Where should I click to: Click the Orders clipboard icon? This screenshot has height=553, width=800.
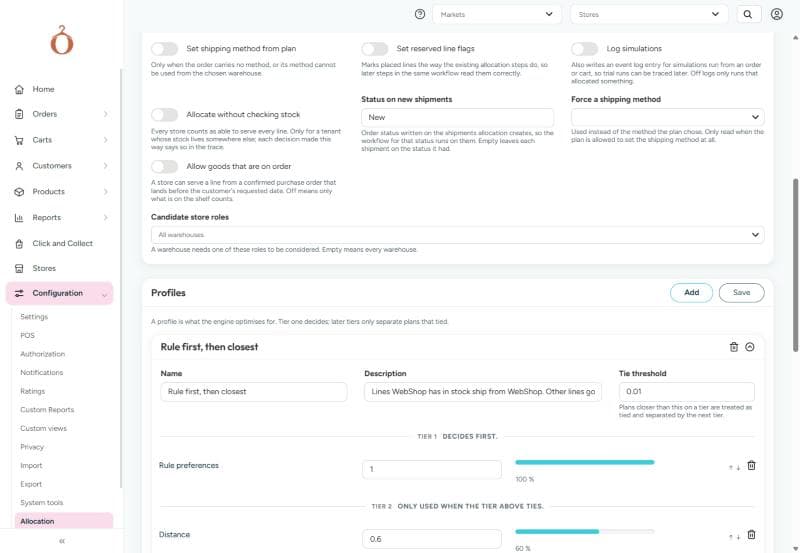(19, 114)
